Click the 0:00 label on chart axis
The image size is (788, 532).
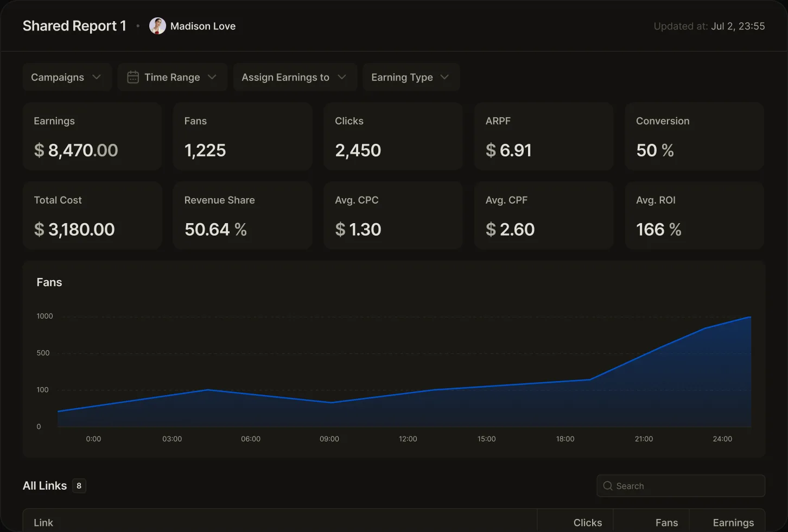93,439
